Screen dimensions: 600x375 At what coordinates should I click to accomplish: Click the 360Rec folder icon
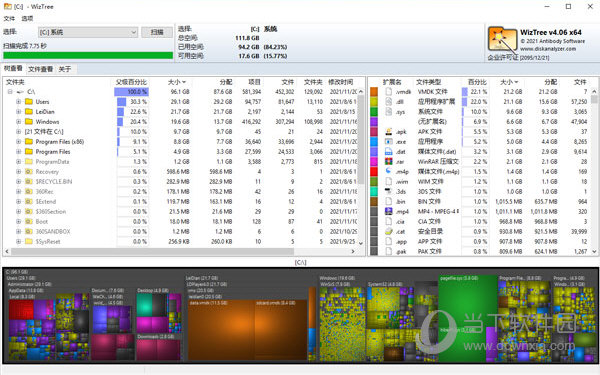(29, 191)
